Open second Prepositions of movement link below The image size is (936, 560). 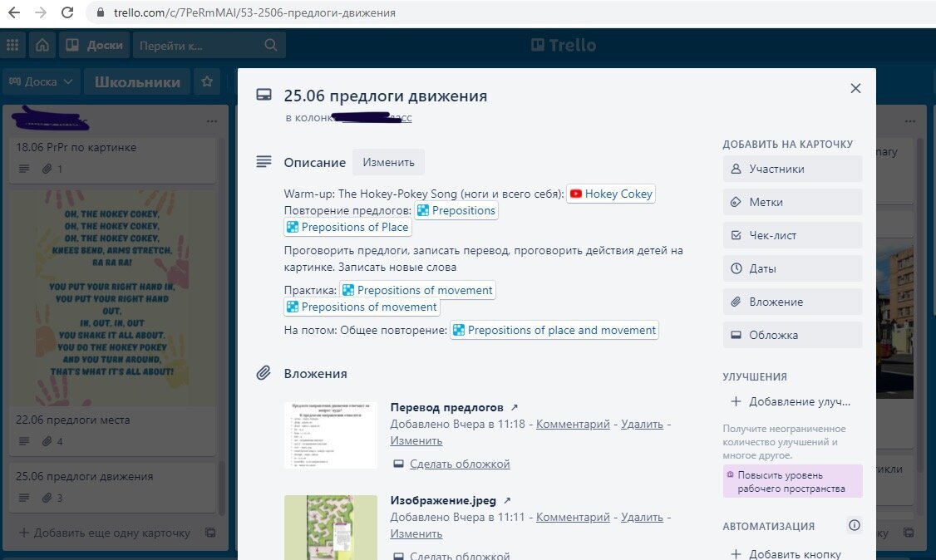click(362, 307)
